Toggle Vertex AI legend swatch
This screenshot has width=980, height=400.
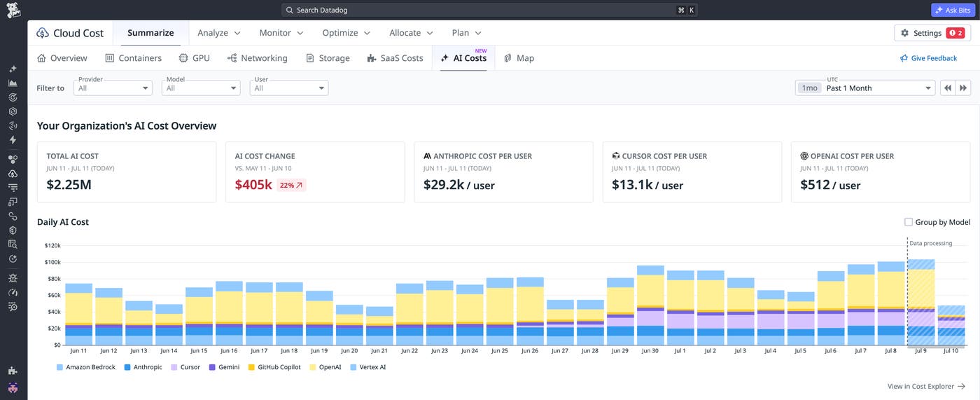pyautogui.click(x=353, y=367)
